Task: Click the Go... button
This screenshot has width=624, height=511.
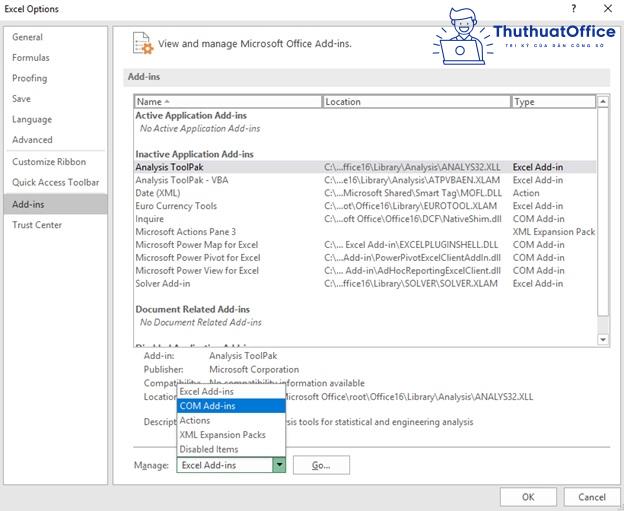Action: [x=321, y=465]
